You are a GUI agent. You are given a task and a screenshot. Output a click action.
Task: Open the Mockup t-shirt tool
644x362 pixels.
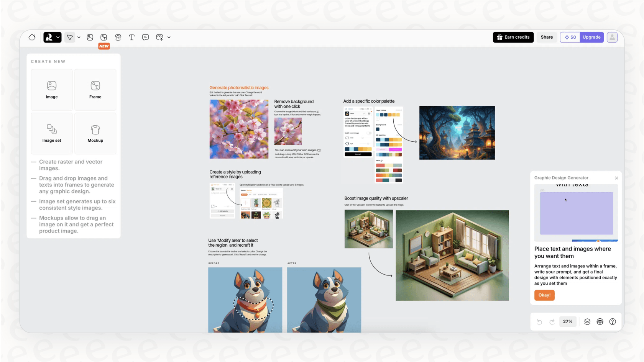click(x=118, y=37)
